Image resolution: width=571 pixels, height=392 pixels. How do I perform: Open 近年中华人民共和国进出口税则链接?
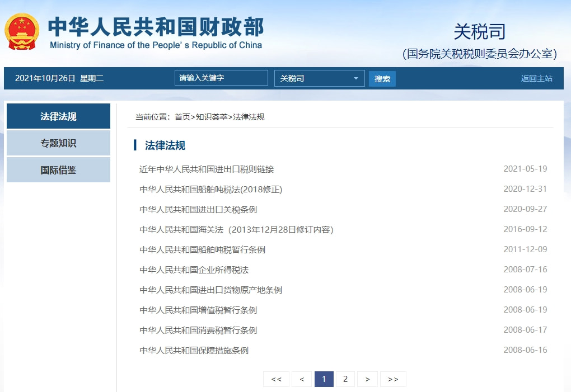(x=207, y=168)
